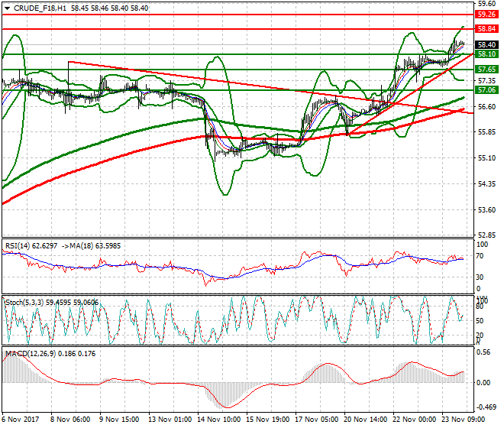The width and height of the screenshot is (504, 428).
Task: Click the Stoch(5,3,3) indicator label
Action: (x=25, y=302)
